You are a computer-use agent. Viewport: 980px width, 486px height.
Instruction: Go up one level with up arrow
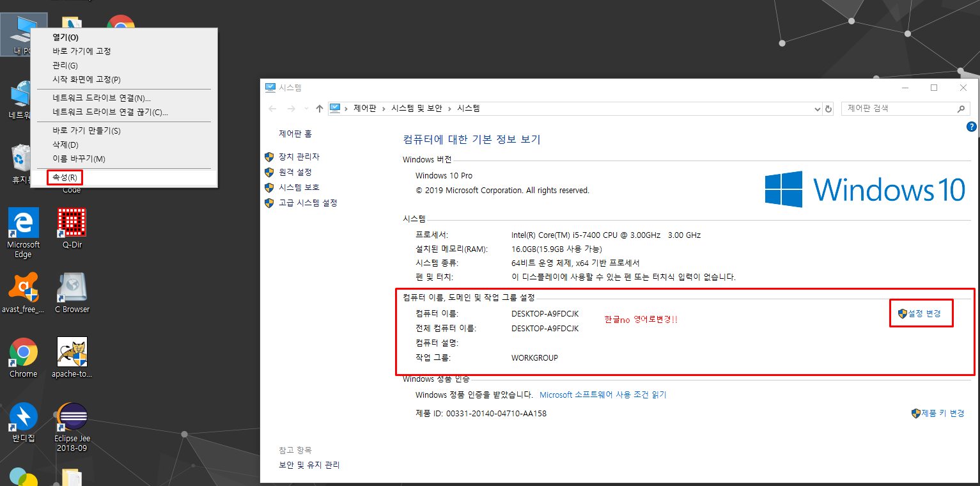point(320,109)
